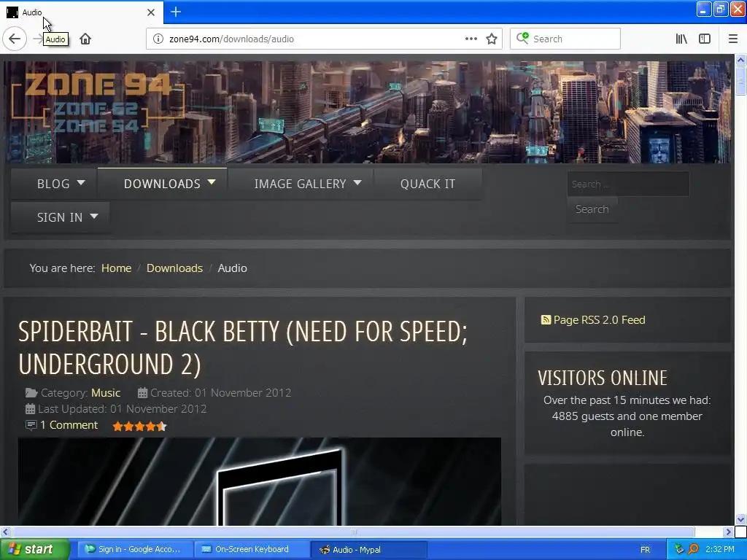This screenshot has height=560, width=747.
Task: Expand the IMAGE GALLERY dropdown arrow
Action: coord(357,182)
